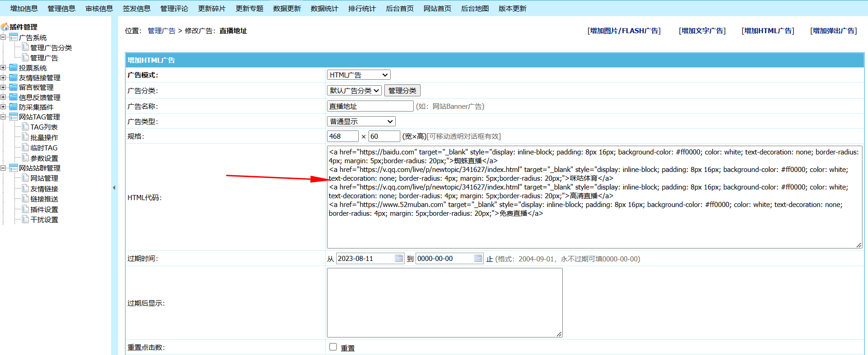Click the 管理广告 breadcrumb link
Screen dimensions: 868x355
(x=161, y=31)
